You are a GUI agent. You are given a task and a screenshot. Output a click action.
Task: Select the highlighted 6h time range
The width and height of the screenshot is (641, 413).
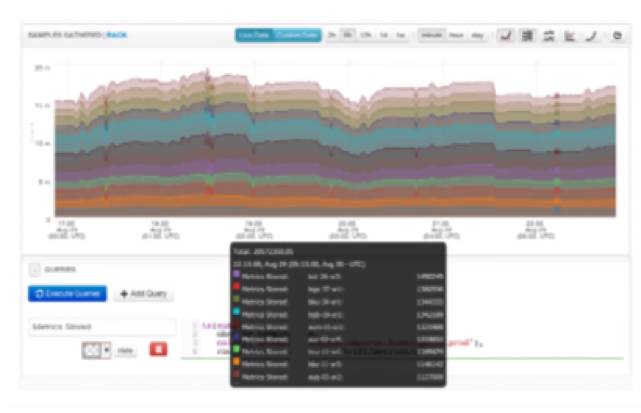click(347, 35)
